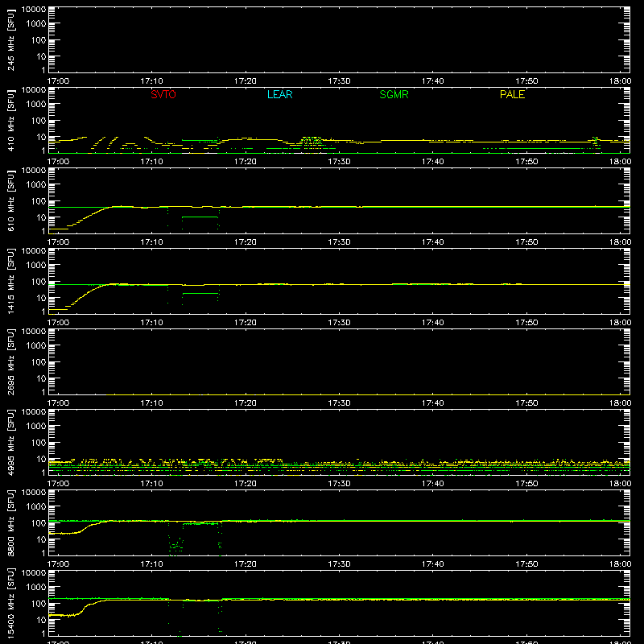Click the yellow PALE station label
644x644 pixels.
[x=512, y=94]
